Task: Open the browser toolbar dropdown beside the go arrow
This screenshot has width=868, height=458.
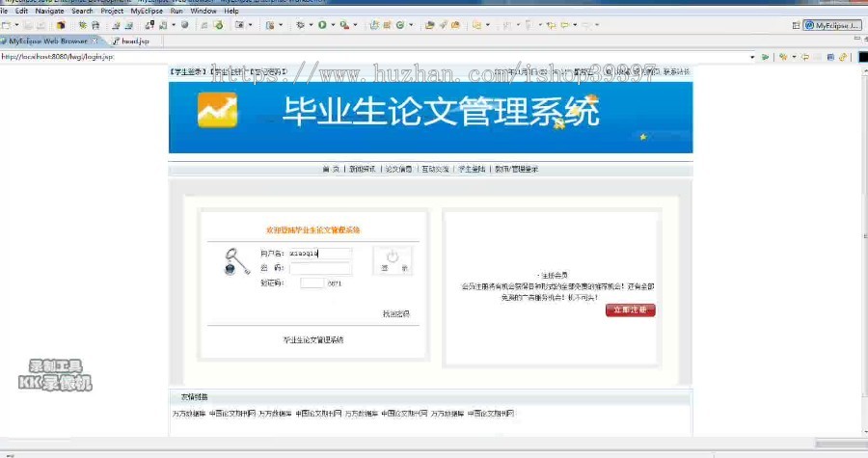Action: coord(794,57)
